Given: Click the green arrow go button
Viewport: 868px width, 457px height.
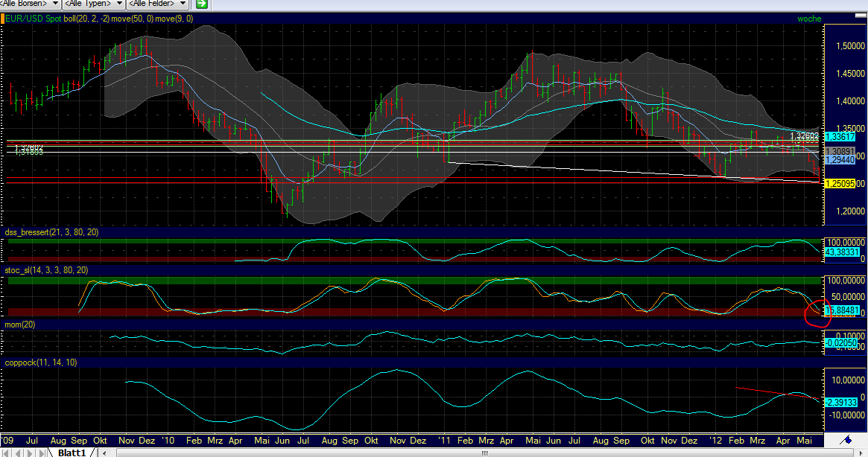Looking at the screenshot, I should (202, 4).
